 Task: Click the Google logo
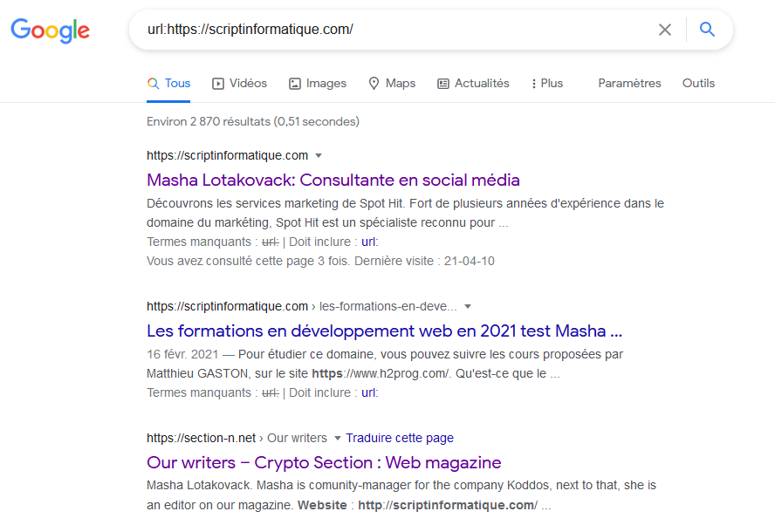[50, 31]
